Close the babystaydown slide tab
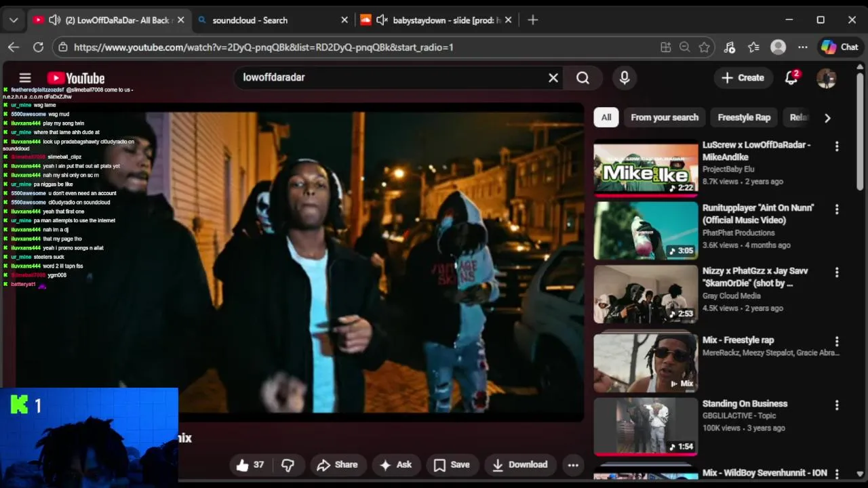Viewport: 868px width, 488px height. 508,20
